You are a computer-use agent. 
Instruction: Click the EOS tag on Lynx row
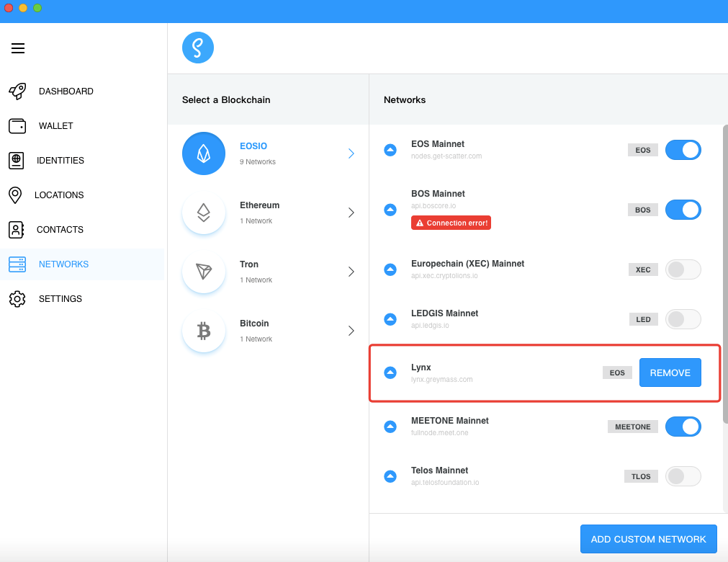tap(617, 373)
